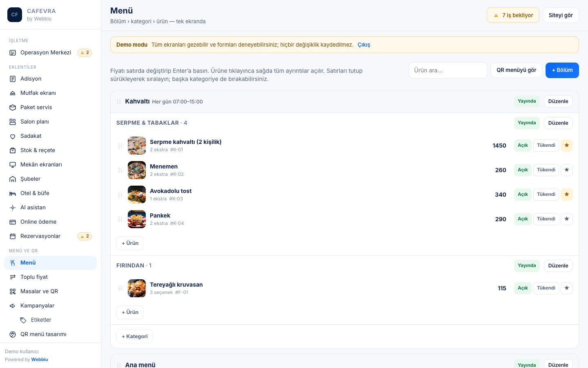This screenshot has width=588, height=368.
Task: Select the Mekân ekranları monitor icon
Action: tap(13, 165)
